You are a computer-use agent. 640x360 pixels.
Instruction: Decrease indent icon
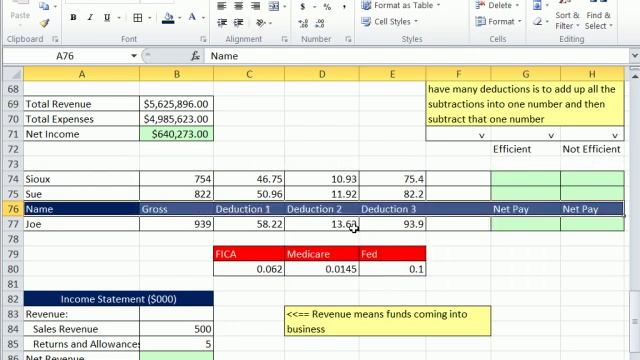coord(222,23)
